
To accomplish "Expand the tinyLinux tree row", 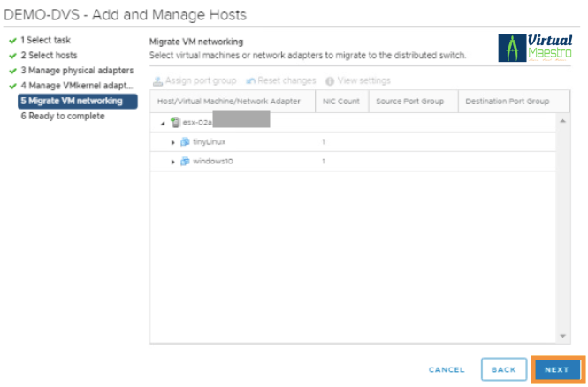I will pos(173,141).
